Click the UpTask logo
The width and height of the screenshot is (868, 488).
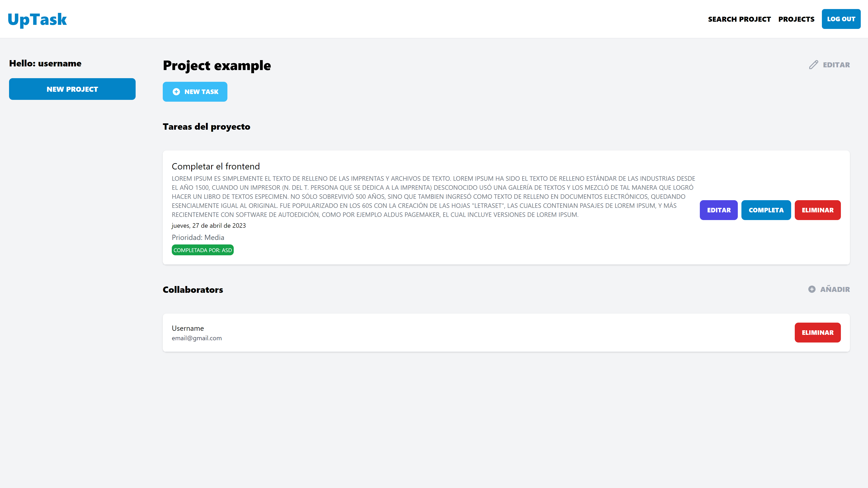pos(37,19)
